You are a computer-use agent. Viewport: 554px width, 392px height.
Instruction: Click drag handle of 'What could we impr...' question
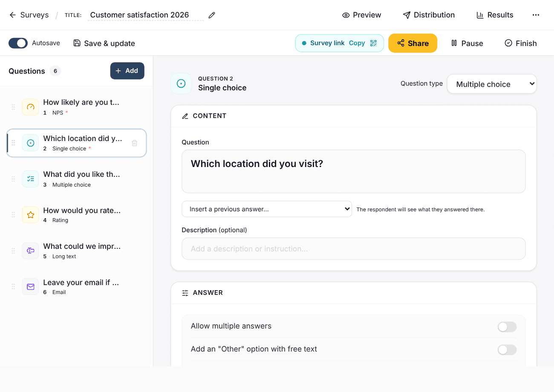tap(13, 251)
